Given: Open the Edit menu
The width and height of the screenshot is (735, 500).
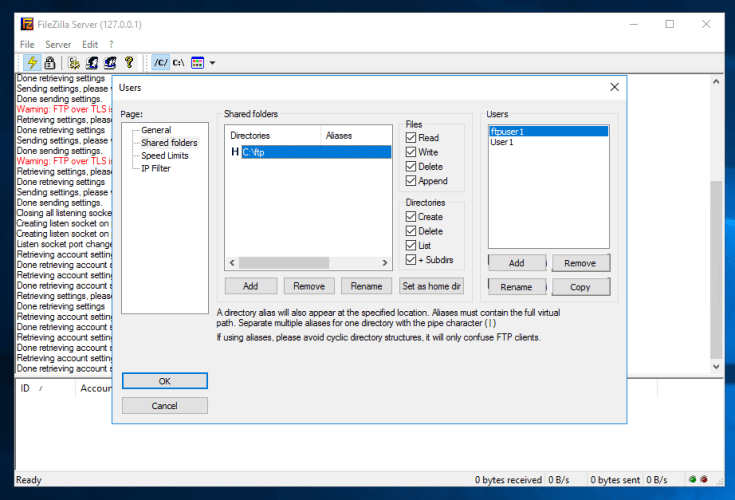Looking at the screenshot, I should click(90, 44).
